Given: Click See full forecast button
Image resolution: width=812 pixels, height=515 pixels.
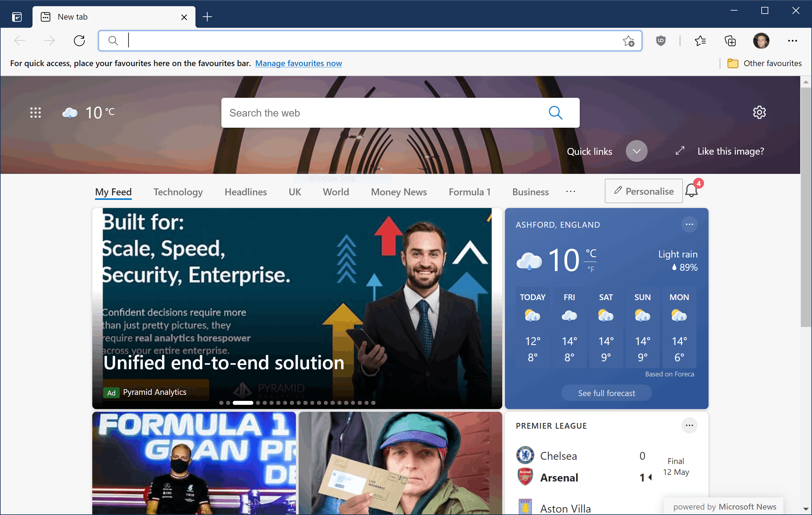Looking at the screenshot, I should point(606,393).
